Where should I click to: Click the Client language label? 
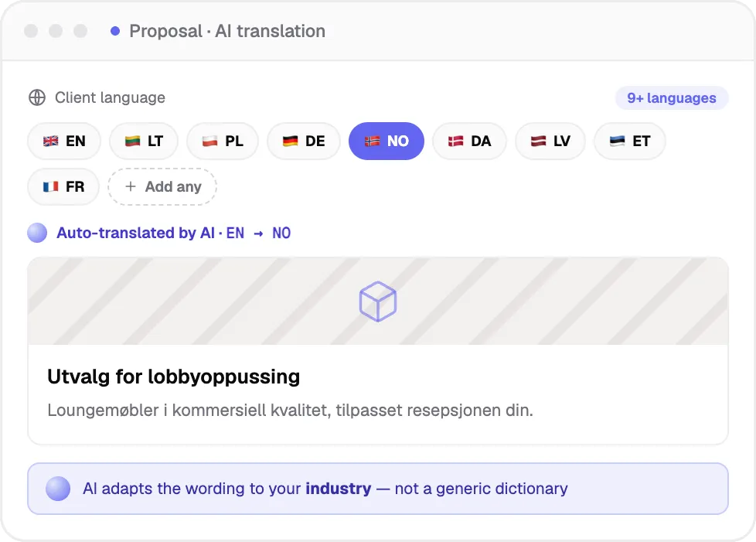[110, 97]
